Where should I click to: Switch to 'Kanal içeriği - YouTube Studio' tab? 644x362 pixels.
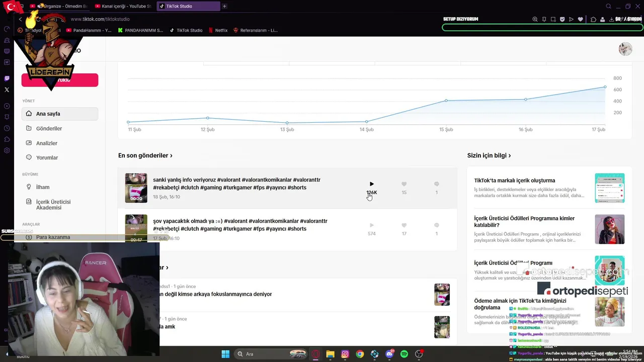tap(123, 6)
